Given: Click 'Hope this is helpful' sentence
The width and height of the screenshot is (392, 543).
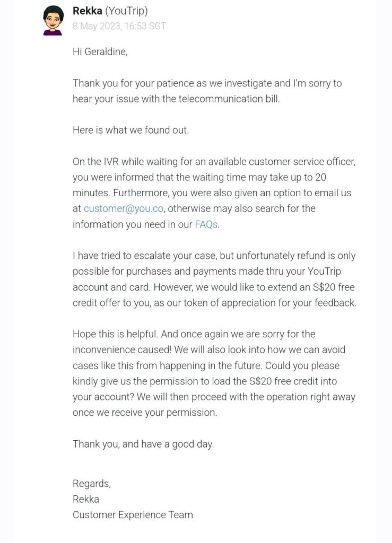Looking at the screenshot, I should [116, 334].
